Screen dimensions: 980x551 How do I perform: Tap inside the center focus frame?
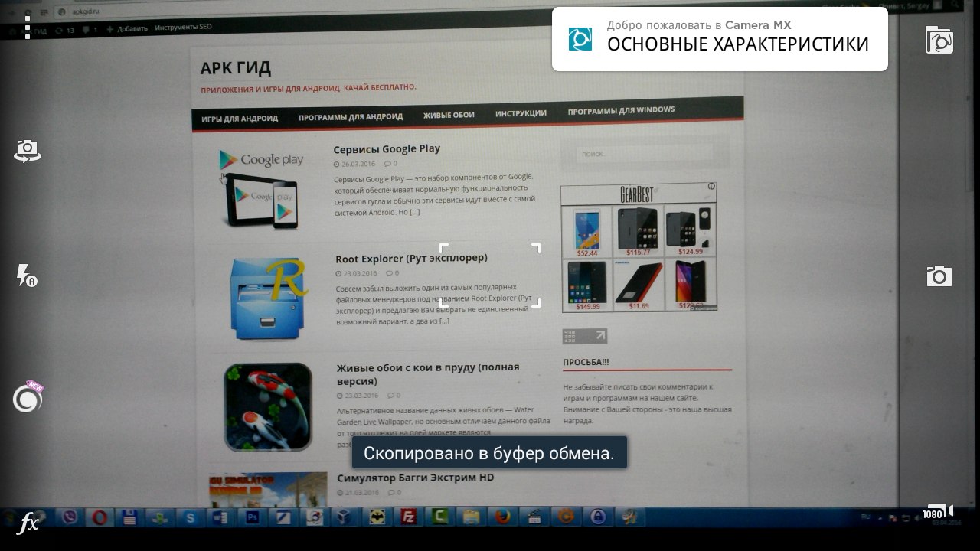pyautogui.click(x=490, y=275)
